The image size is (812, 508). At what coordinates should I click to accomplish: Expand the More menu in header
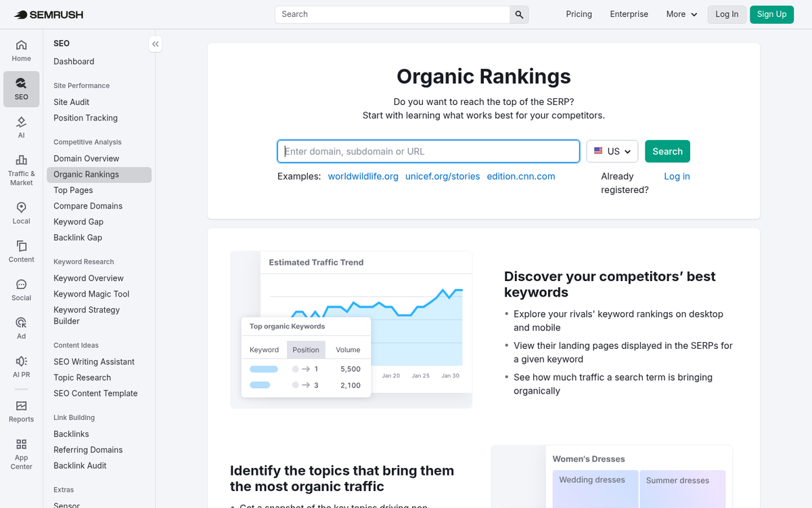681,14
